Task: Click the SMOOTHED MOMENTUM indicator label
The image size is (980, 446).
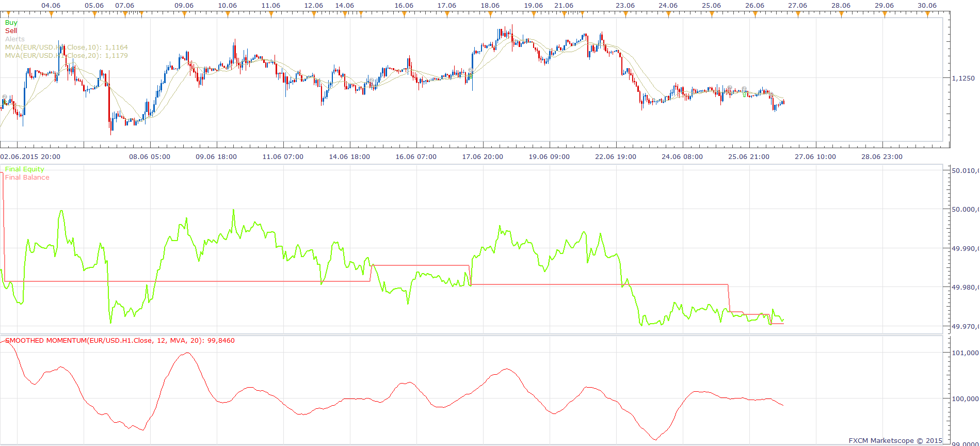Action: tap(120, 341)
